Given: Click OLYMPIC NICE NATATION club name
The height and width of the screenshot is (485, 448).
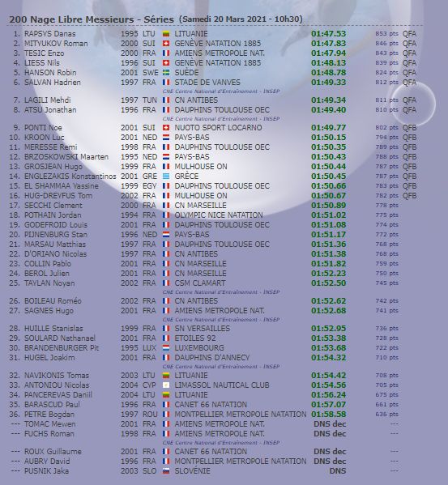Looking at the screenshot, I should coord(219,215).
